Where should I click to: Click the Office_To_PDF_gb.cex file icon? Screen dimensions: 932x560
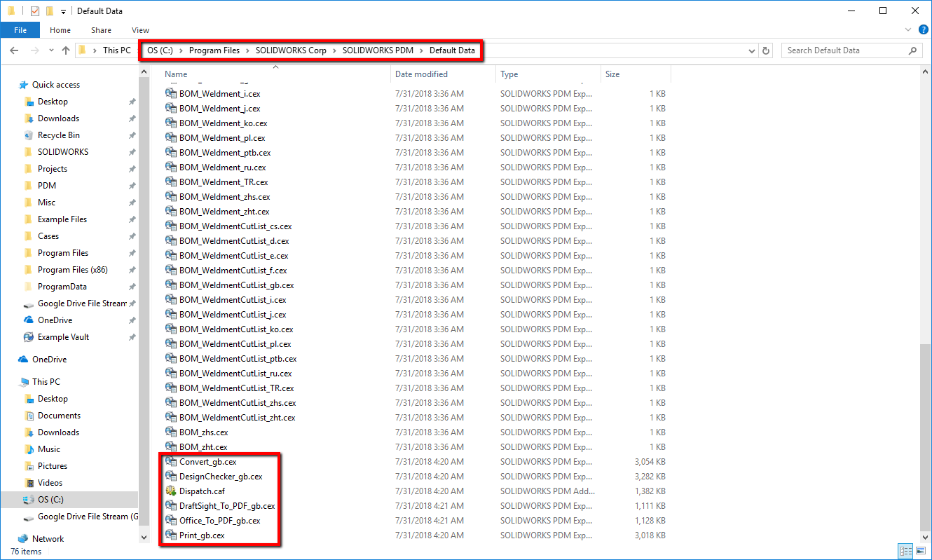point(170,521)
